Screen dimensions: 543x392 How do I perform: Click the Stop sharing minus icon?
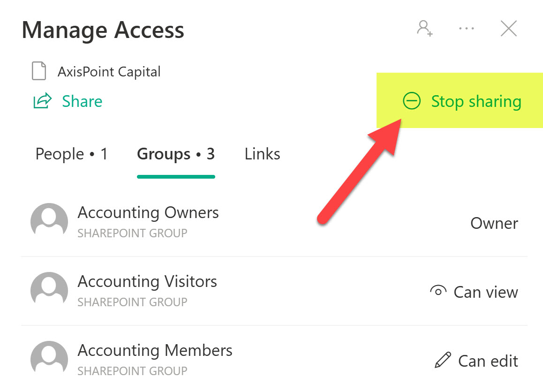pos(412,101)
